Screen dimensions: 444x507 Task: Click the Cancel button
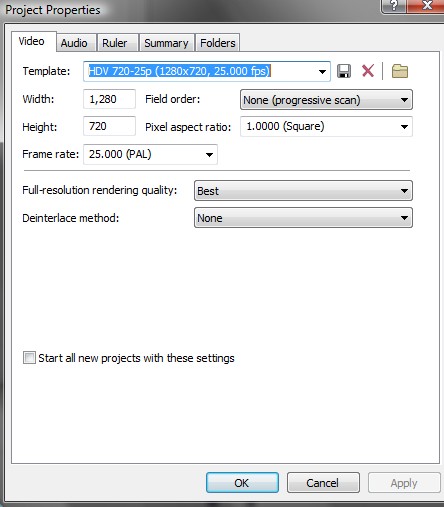click(x=323, y=483)
